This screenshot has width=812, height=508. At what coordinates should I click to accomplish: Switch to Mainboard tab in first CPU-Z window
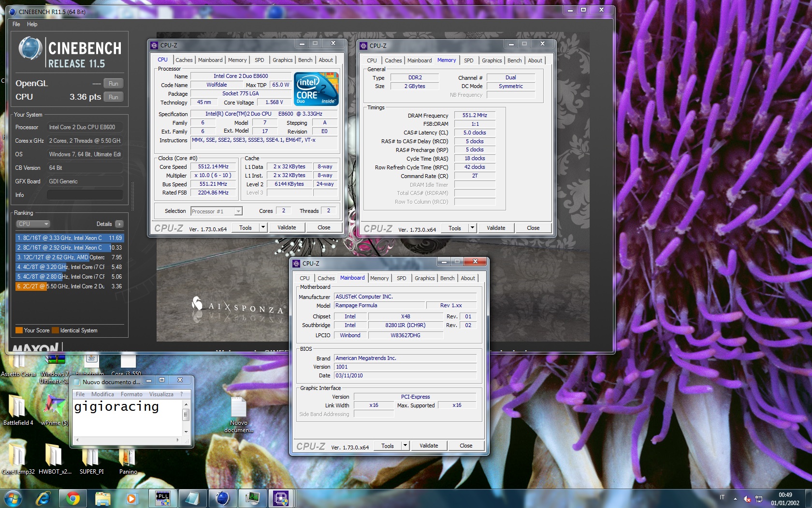pos(210,60)
